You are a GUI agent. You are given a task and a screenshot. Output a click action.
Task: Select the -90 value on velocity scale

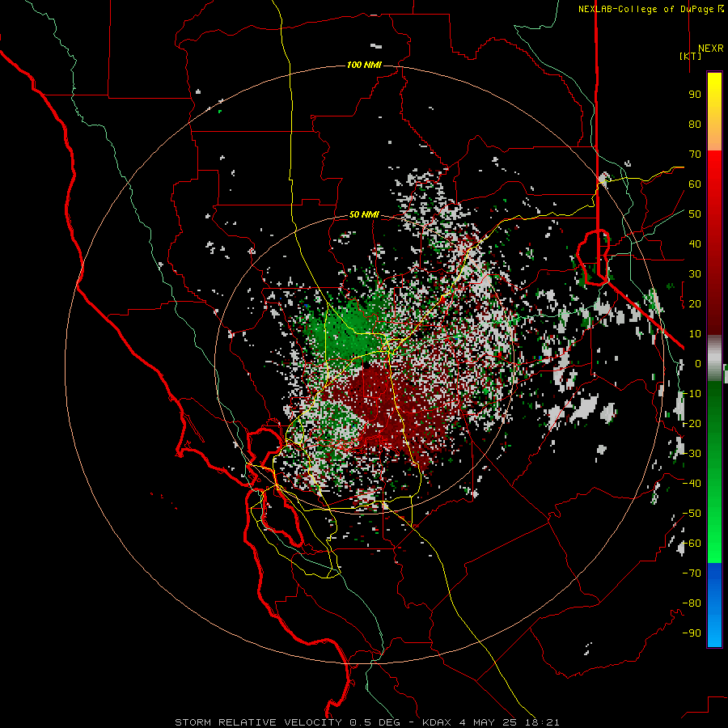click(x=692, y=633)
